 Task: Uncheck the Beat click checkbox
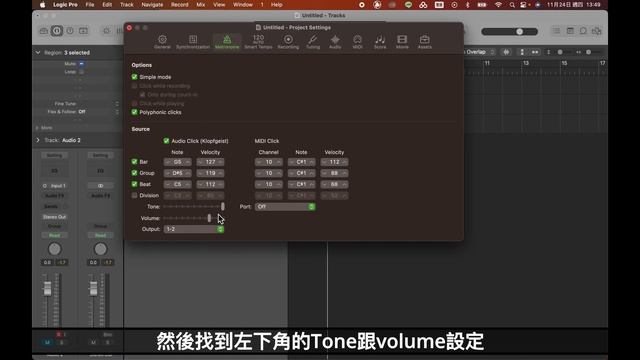click(x=134, y=184)
